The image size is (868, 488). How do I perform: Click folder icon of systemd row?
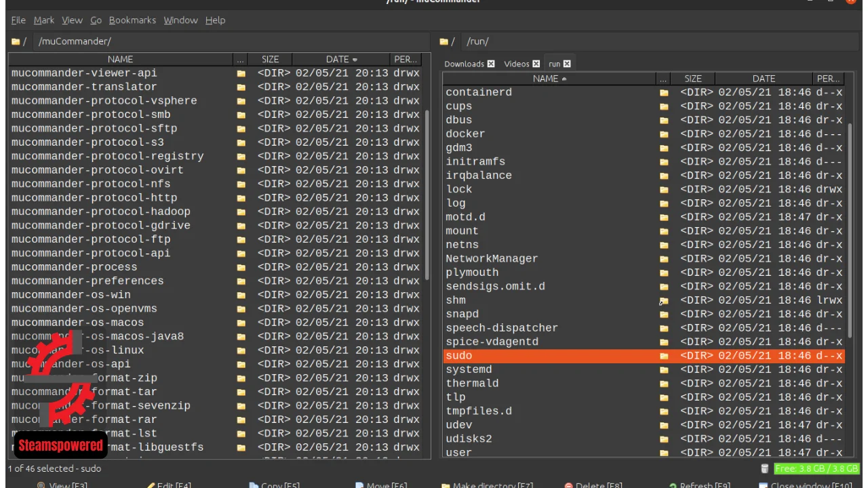(x=664, y=369)
